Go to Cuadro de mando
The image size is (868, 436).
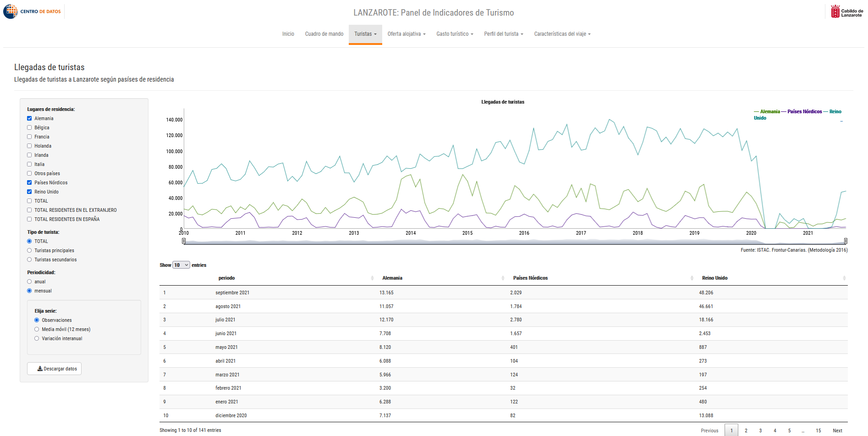pyautogui.click(x=324, y=34)
